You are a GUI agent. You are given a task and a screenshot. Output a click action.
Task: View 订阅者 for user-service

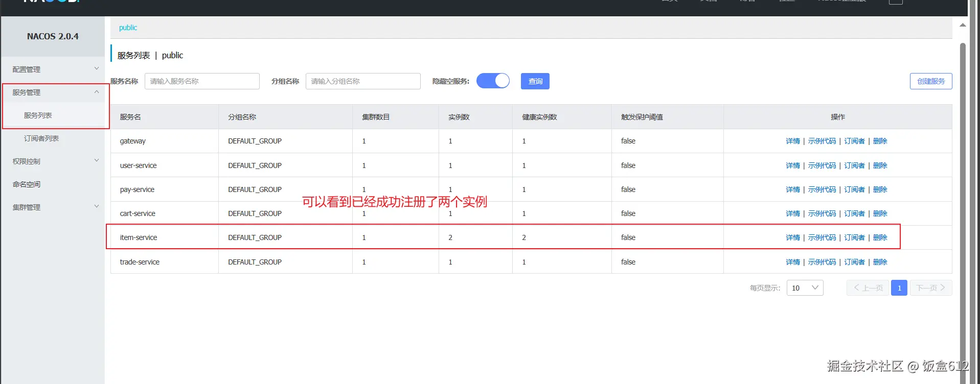[854, 165]
